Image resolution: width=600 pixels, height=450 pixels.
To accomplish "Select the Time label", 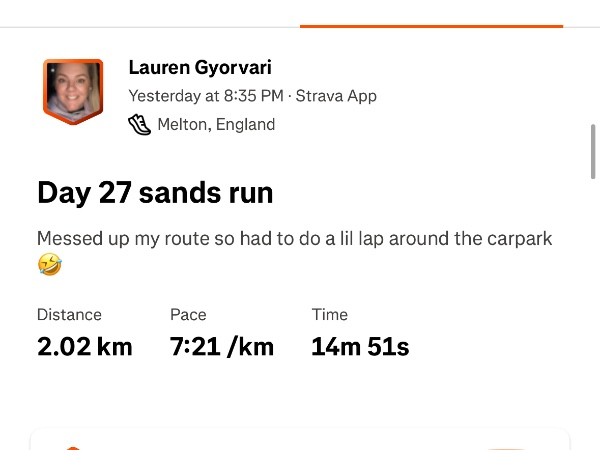I will coord(330,314).
